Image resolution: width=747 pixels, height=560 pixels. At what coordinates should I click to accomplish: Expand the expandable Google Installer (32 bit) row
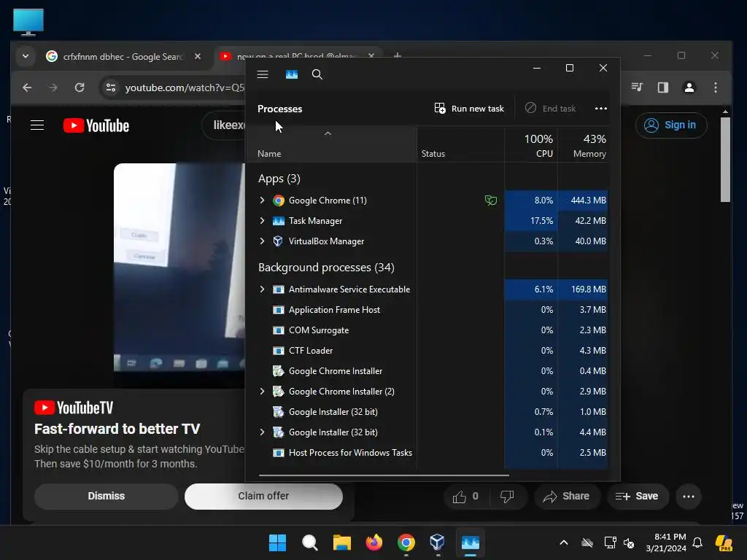pyautogui.click(x=262, y=432)
